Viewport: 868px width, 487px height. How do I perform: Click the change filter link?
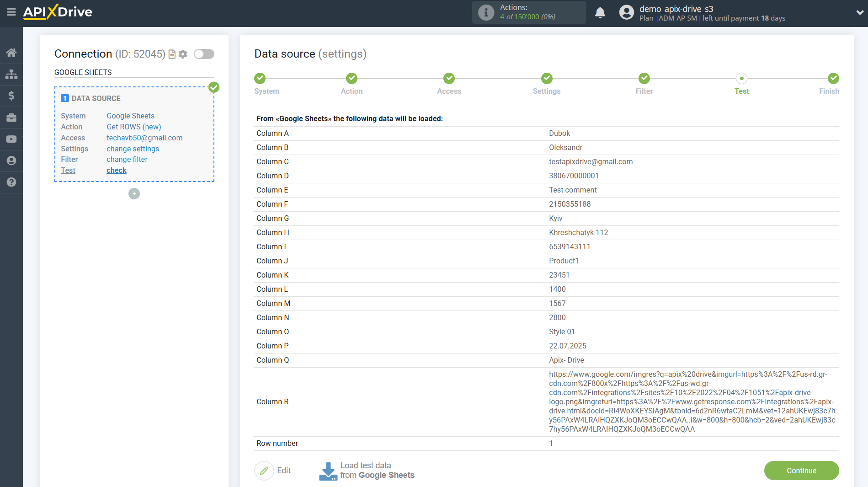(127, 159)
